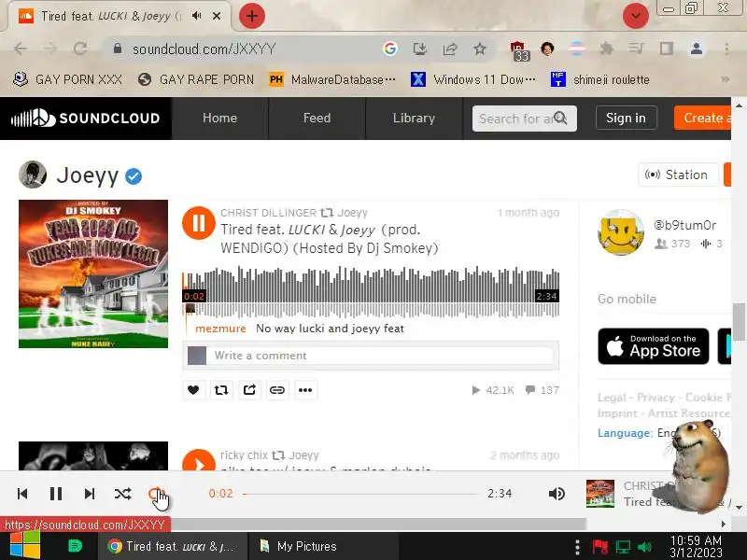
Task: Open the @b9tum0r profile
Action: coord(685,225)
